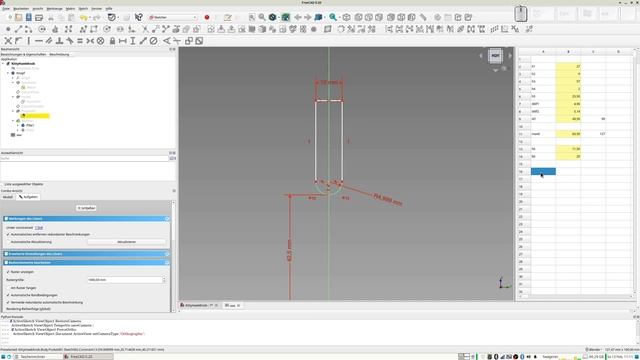Select the highlighted yellow sketch tree item
640x360 pixels.
pyautogui.click(x=36, y=116)
